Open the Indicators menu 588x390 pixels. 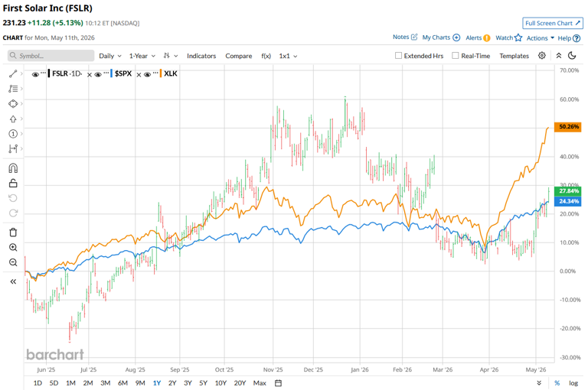pos(201,56)
